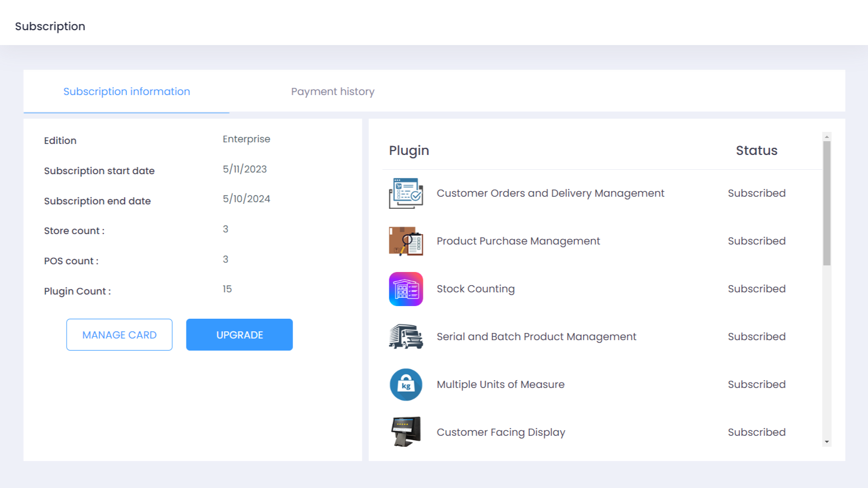Click the Enterprise edition value
This screenshot has width=868, height=488.
pos(246,140)
